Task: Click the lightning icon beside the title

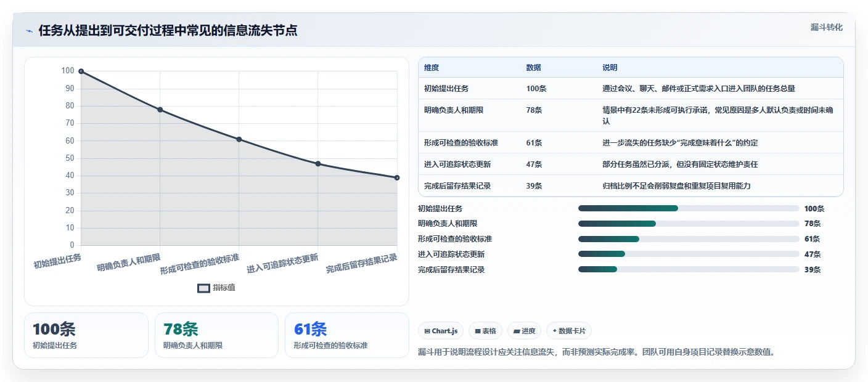Action: coord(29,31)
